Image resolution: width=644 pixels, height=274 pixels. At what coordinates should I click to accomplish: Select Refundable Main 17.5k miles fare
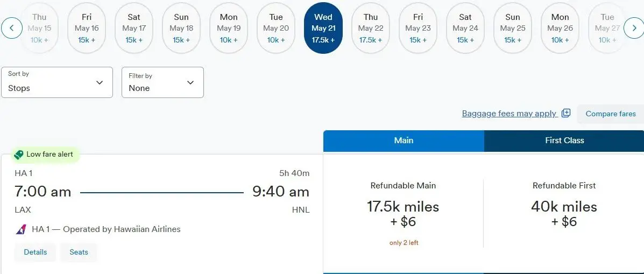pyautogui.click(x=403, y=214)
